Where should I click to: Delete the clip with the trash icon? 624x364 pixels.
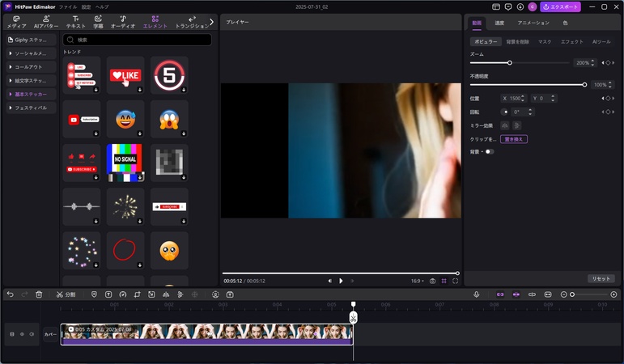pyautogui.click(x=39, y=294)
